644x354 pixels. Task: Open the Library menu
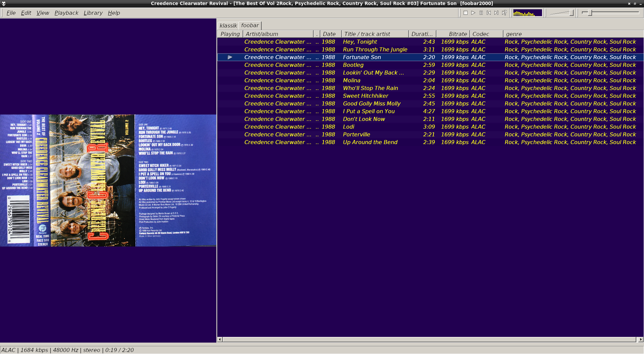click(x=93, y=13)
